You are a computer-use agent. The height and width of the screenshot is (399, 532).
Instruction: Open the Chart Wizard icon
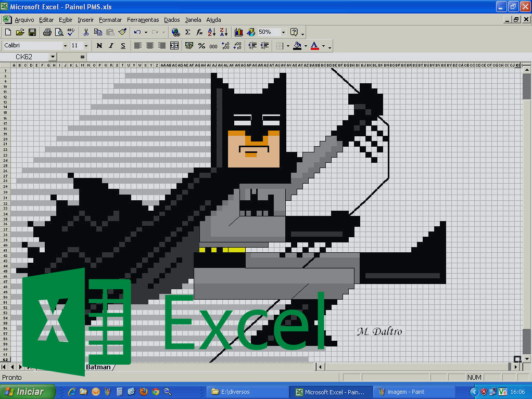[238, 32]
